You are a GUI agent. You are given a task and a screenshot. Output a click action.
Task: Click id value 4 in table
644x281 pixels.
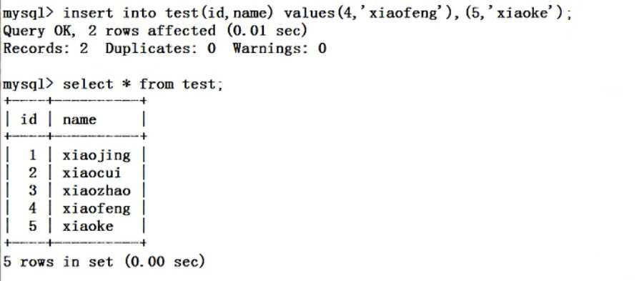pos(32,208)
